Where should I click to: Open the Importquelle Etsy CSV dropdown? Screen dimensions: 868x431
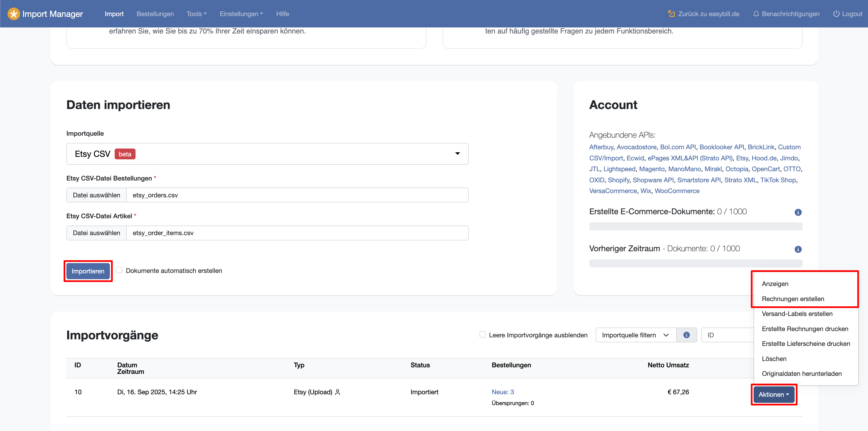(267, 154)
